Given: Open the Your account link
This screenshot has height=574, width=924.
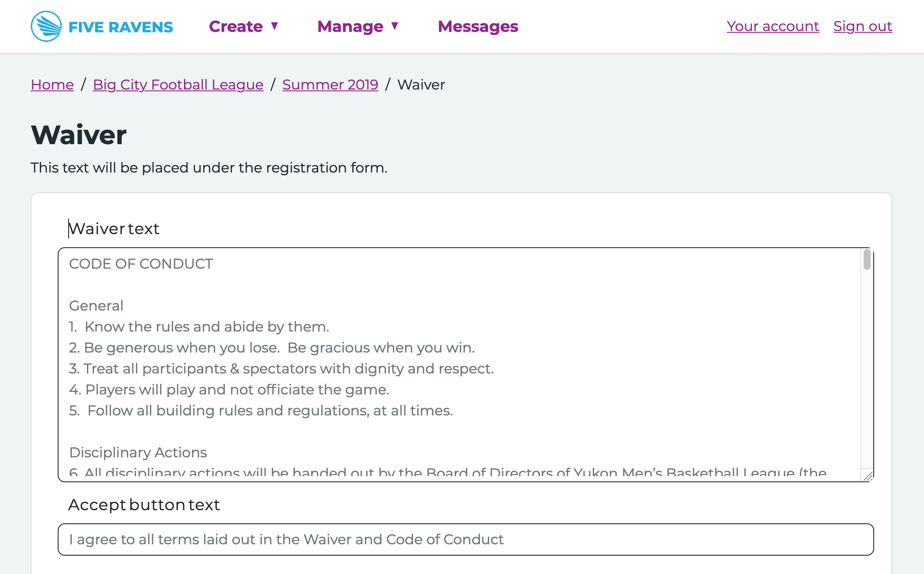Looking at the screenshot, I should 773,26.
